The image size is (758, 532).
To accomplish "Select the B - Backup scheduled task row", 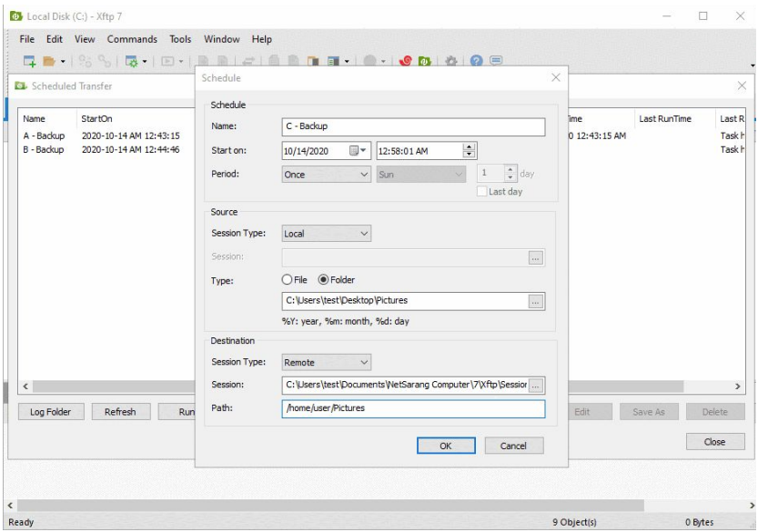I will click(x=102, y=150).
